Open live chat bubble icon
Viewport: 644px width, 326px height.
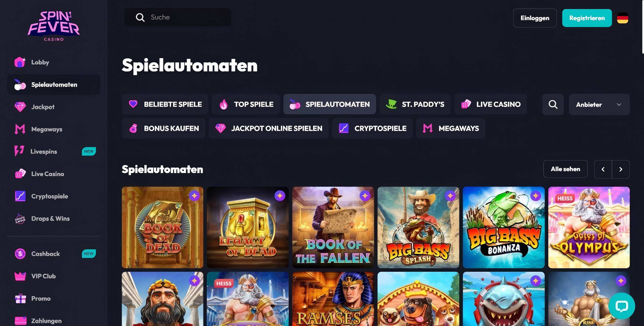coord(622,306)
